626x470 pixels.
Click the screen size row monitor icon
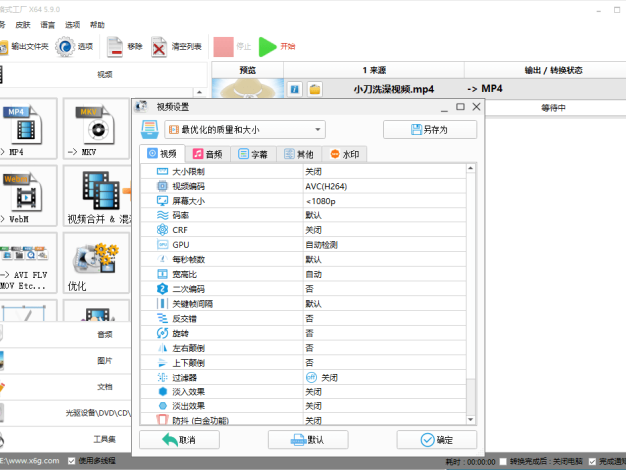(162, 201)
